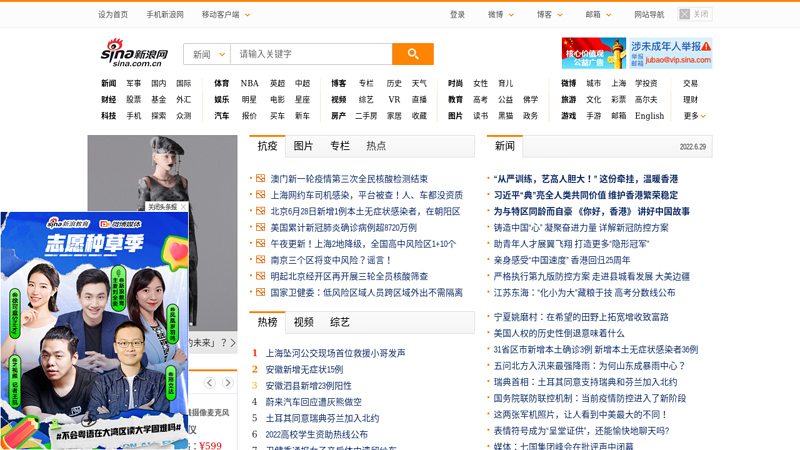The height and width of the screenshot is (450, 800).
Task: Open hot list item 上海坠河公交现场首位救援小哥发声
Action: pyautogui.click(x=335, y=353)
